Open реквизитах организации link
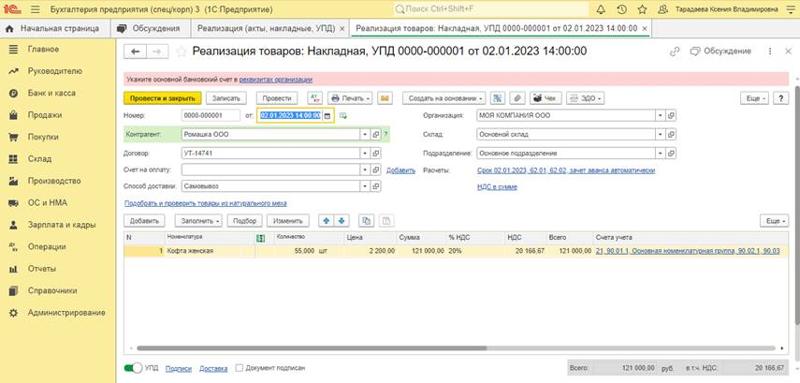Image resolution: width=800 pixels, height=383 pixels. pos(276,80)
